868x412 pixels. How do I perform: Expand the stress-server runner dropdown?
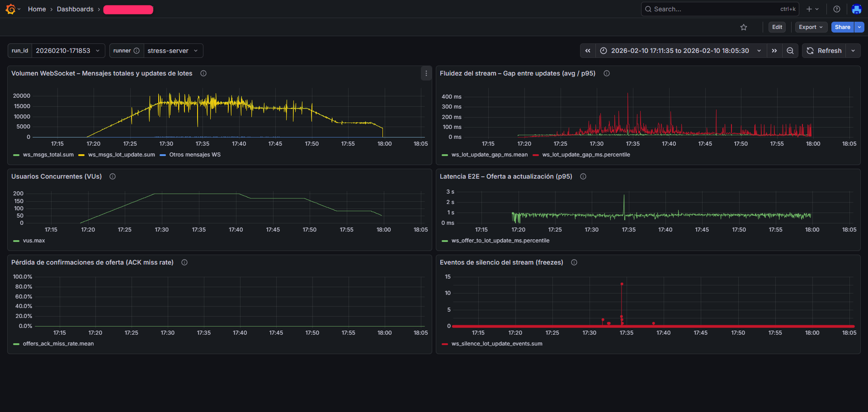click(x=173, y=51)
